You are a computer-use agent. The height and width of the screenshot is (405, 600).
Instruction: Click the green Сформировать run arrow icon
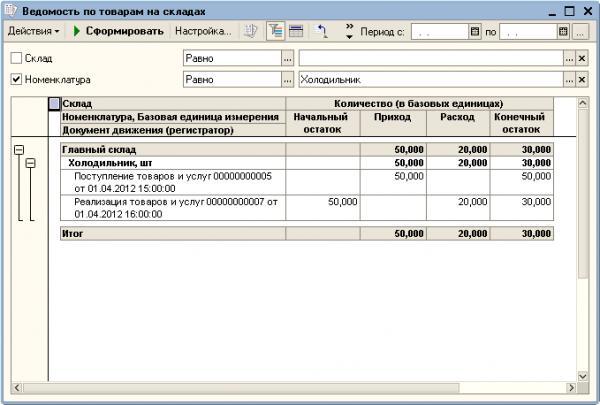click(77, 31)
